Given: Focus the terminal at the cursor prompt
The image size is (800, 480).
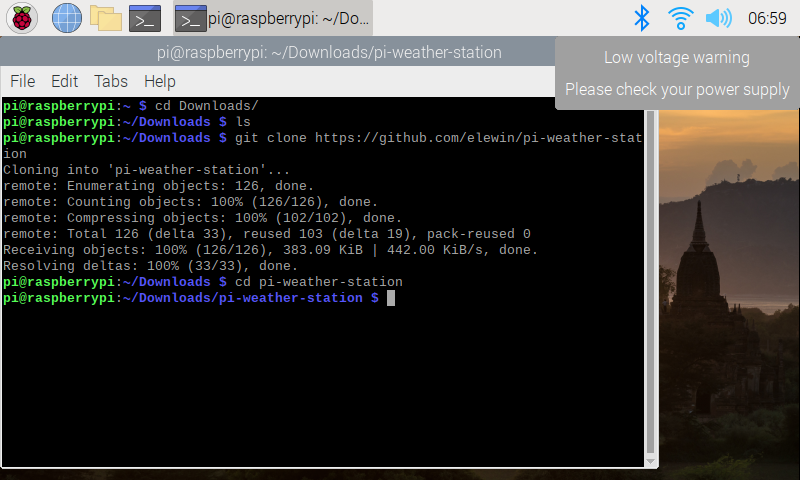Looking at the screenshot, I should tap(391, 298).
